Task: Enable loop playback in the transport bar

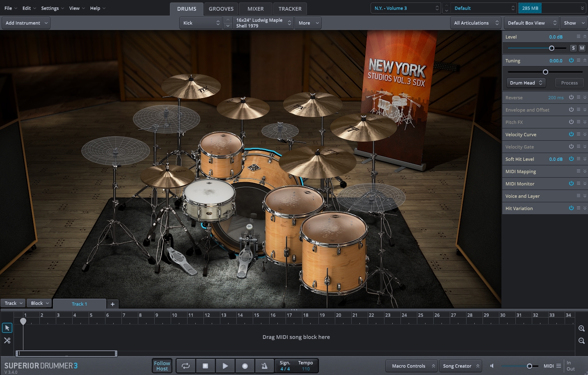Action: [x=185, y=366]
